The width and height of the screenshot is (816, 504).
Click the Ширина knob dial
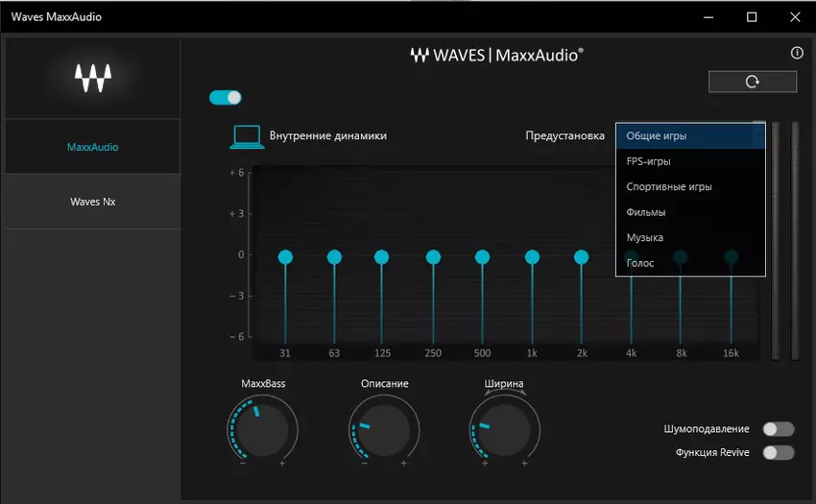505,427
